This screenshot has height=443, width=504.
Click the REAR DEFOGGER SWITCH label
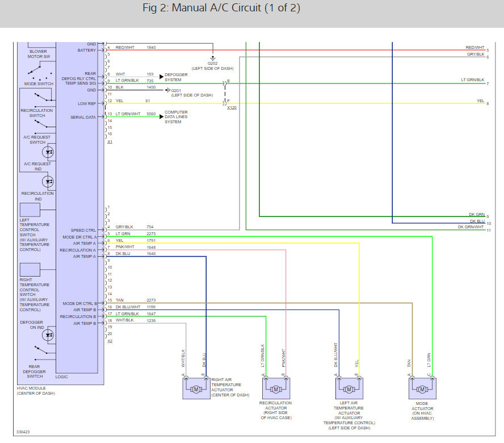click(35, 371)
